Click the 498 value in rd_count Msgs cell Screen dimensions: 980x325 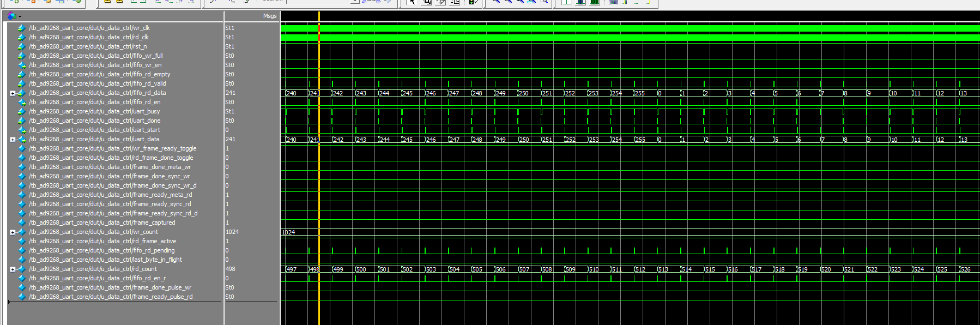click(x=231, y=269)
